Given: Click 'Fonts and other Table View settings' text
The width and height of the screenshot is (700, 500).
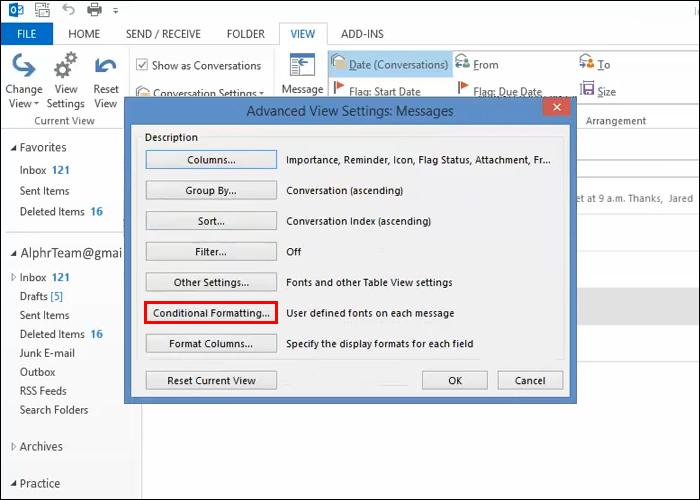Looking at the screenshot, I should 369,283.
